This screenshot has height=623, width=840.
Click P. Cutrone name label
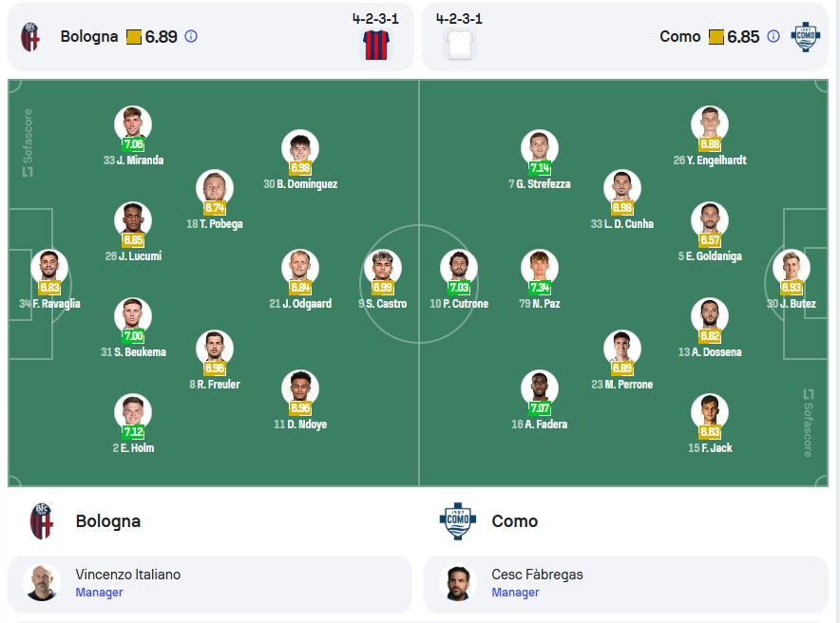point(459,304)
